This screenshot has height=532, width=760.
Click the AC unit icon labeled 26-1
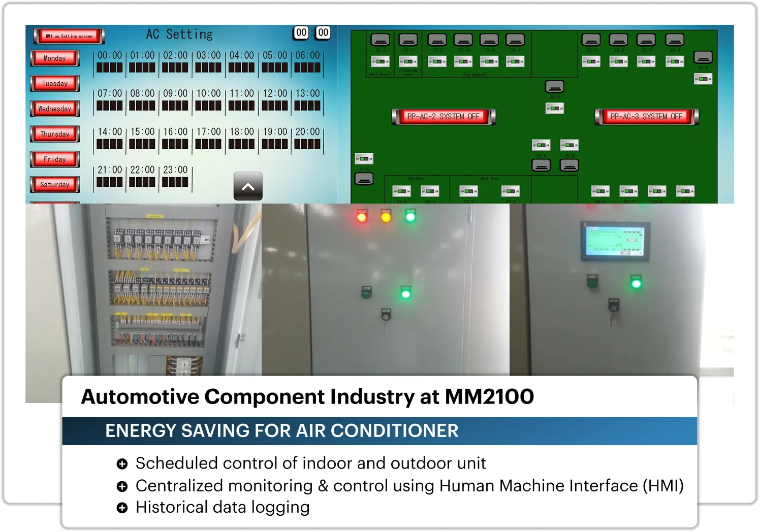380,40
